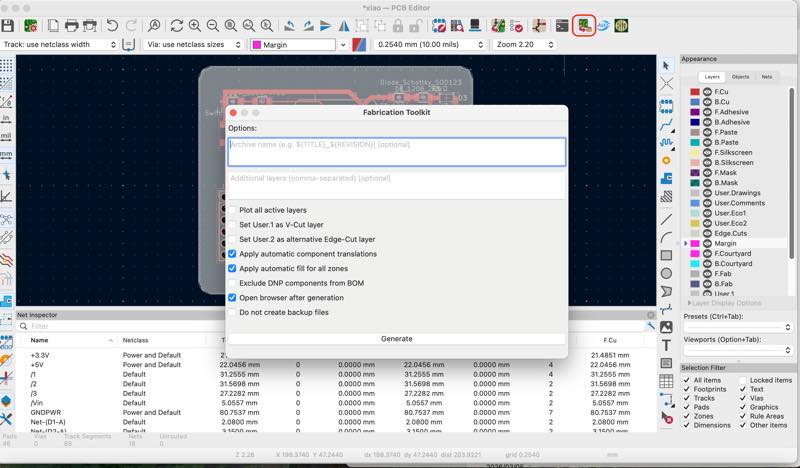Enable Plot all active layers checkbox

point(232,210)
